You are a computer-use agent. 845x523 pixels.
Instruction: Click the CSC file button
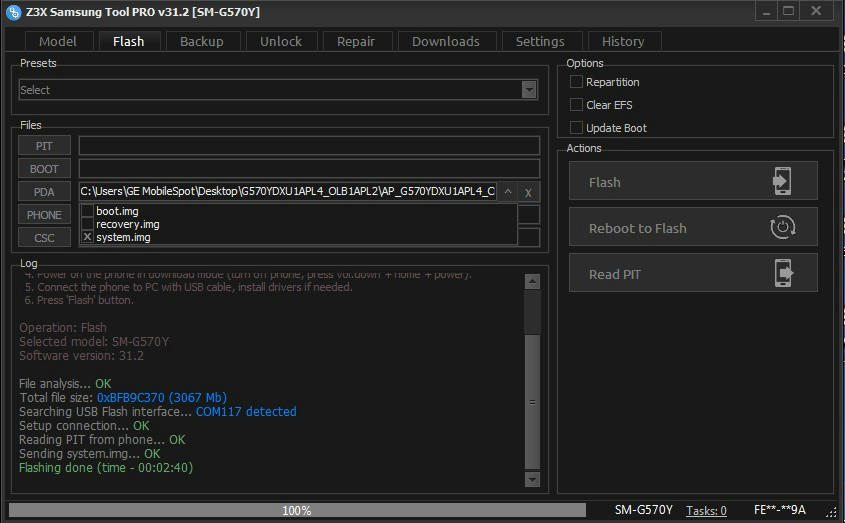point(44,238)
